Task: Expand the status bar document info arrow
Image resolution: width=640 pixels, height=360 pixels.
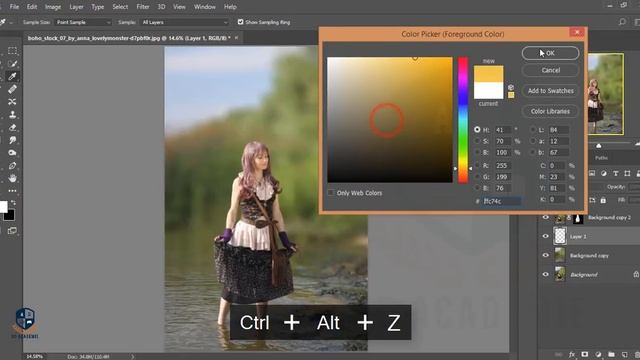Action: point(132,357)
